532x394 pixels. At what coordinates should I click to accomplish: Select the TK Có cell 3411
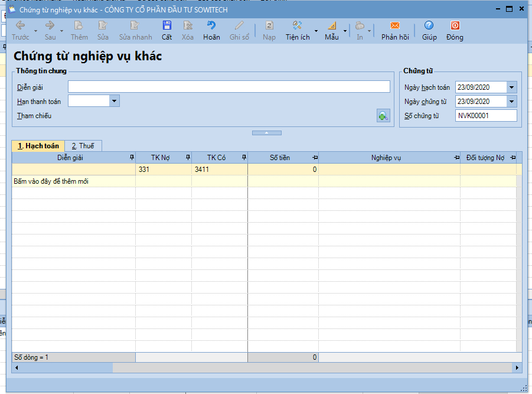[x=220, y=170]
